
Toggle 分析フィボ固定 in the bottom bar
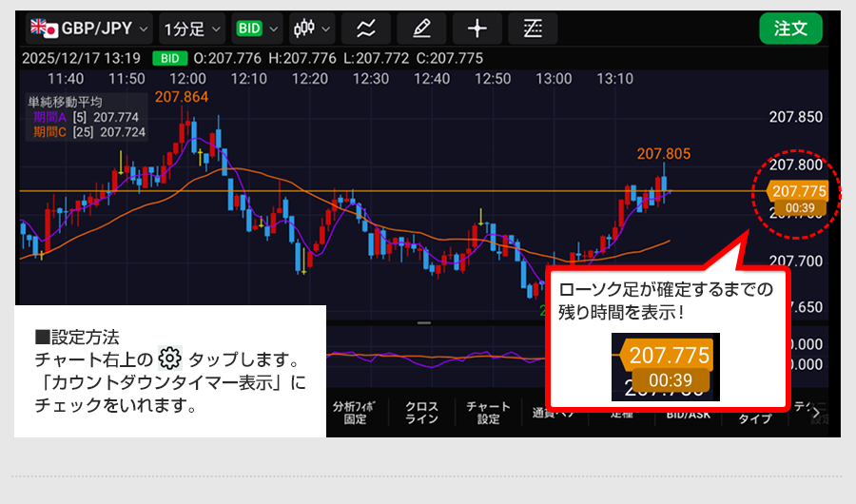tap(355, 413)
